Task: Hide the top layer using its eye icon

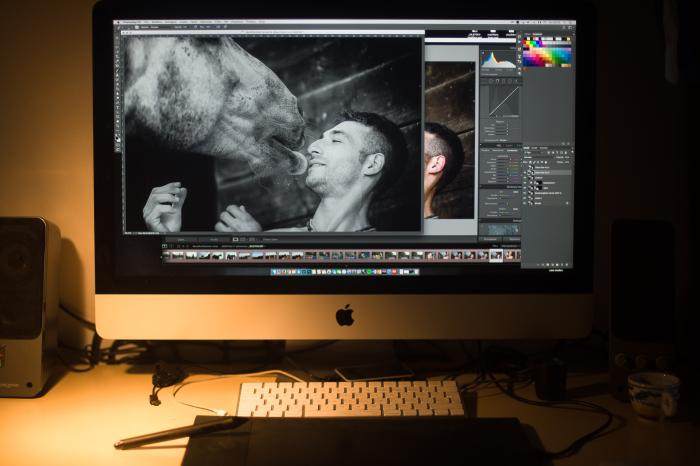Action: tap(525, 167)
